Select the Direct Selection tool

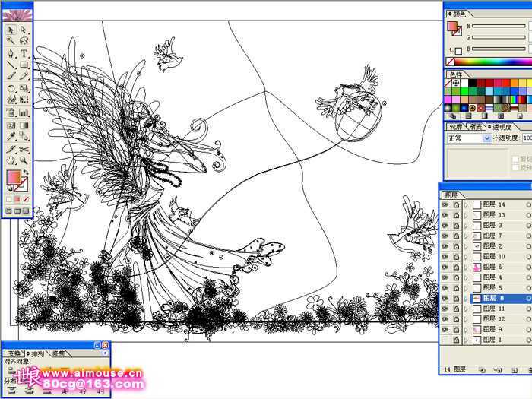pos(24,30)
